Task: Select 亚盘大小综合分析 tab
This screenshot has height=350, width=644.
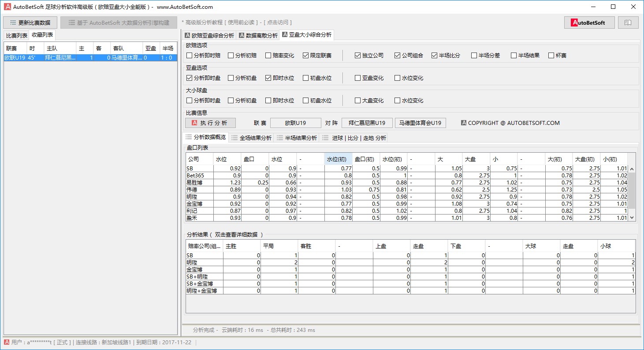Action: (x=306, y=35)
